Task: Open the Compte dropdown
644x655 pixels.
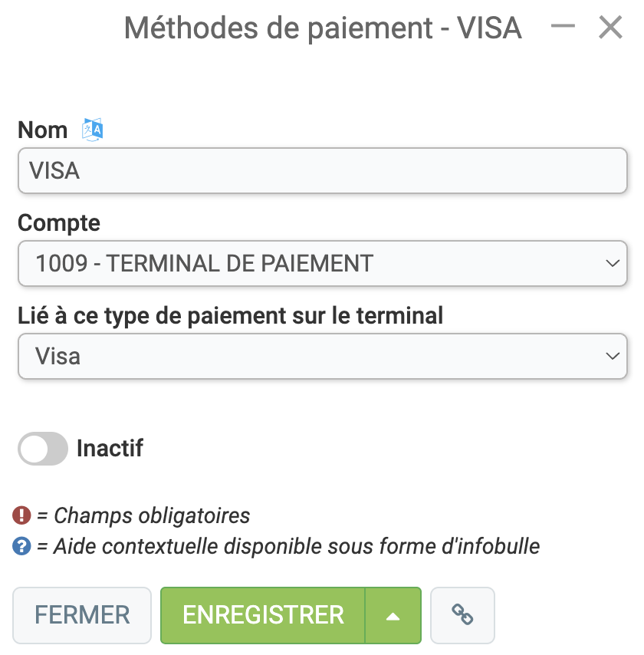Action: click(323, 263)
